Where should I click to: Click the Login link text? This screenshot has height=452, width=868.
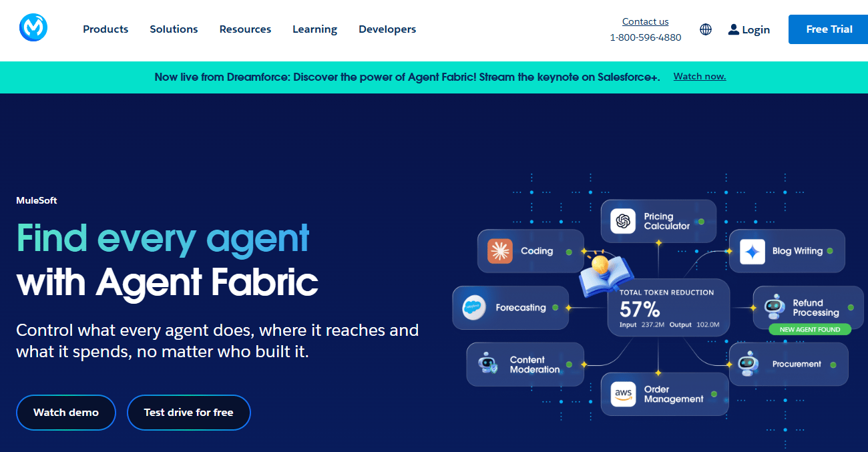pos(756,29)
